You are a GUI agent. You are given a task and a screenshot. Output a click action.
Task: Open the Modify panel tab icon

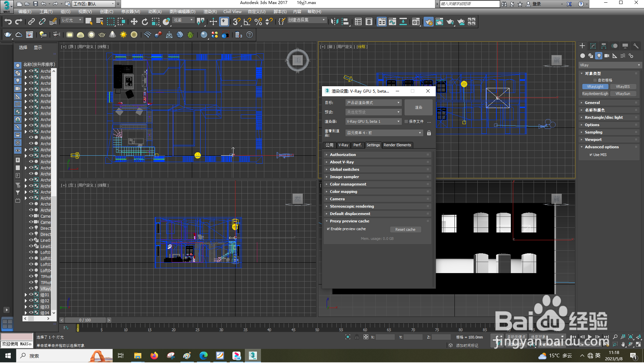point(593,46)
